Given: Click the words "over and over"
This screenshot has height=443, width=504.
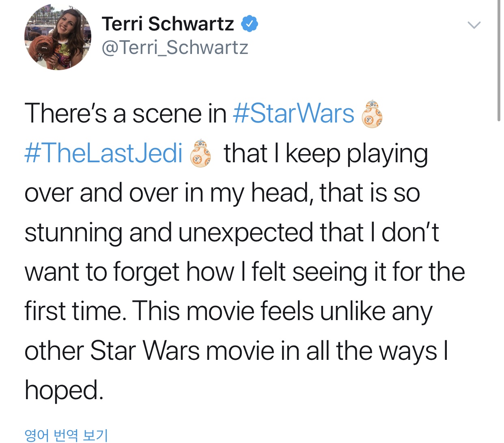Looking at the screenshot, I should pyautogui.click(x=101, y=193).
